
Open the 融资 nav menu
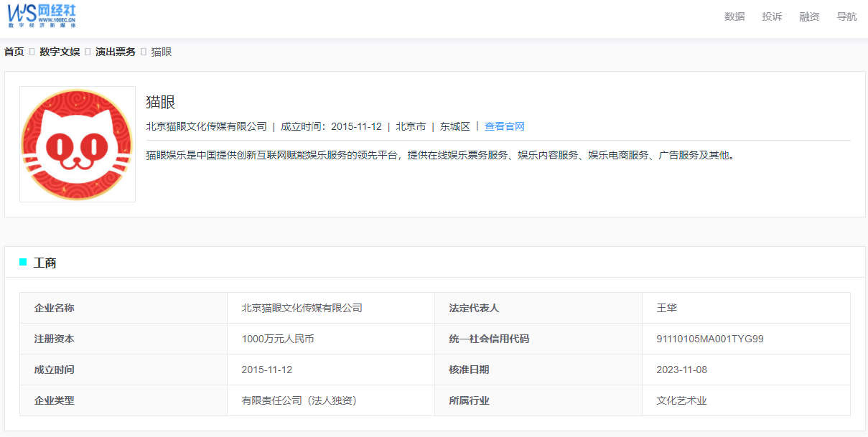pos(809,17)
